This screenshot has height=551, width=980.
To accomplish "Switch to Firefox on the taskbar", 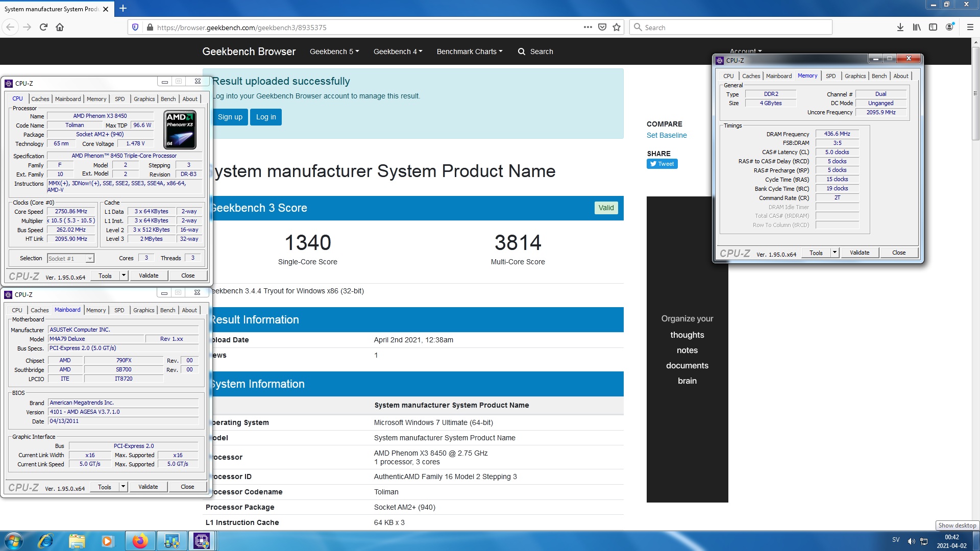I will point(140,541).
